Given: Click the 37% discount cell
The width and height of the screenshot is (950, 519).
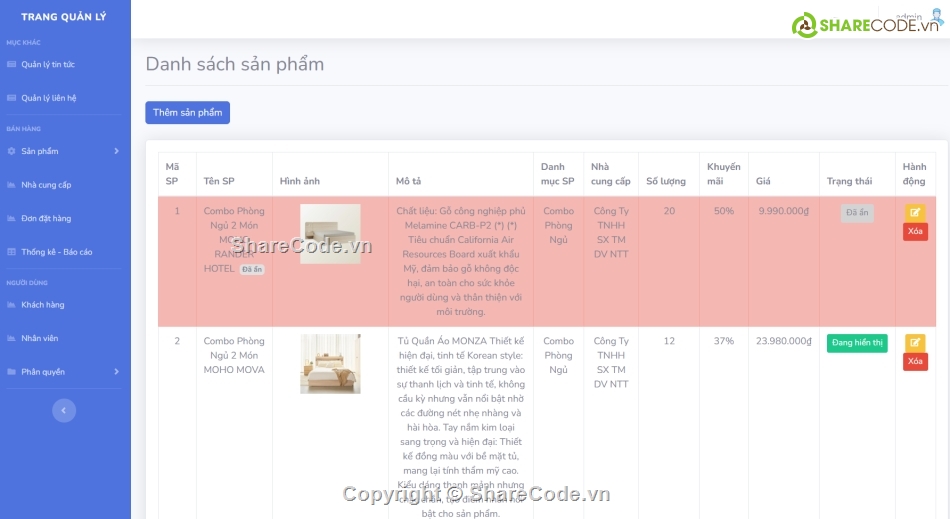Looking at the screenshot, I should 723,341.
